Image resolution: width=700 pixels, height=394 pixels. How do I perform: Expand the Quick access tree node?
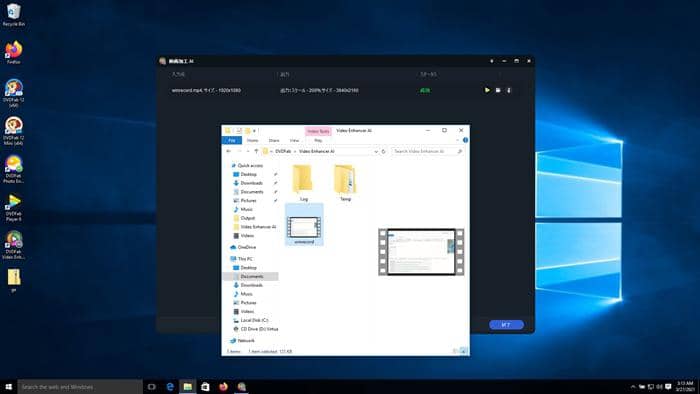228,166
